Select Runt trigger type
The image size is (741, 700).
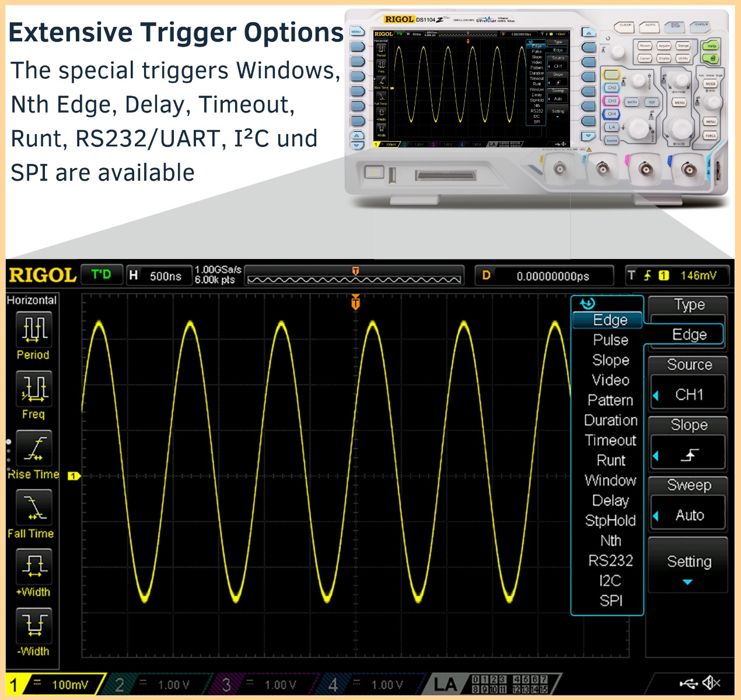(610, 460)
